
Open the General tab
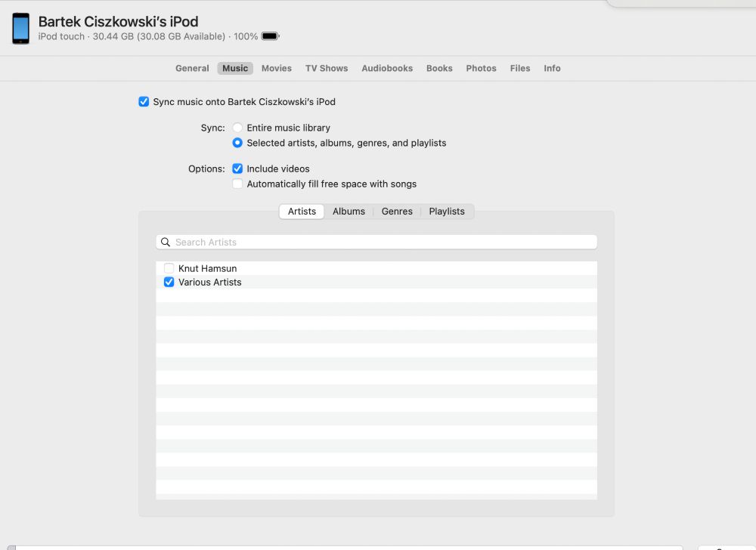(192, 69)
